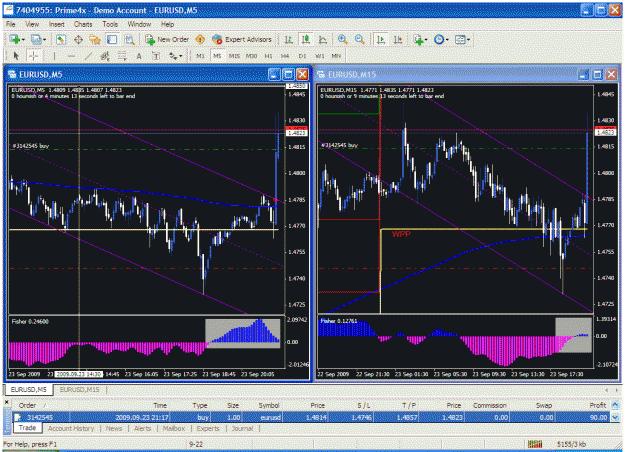The width and height of the screenshot is (625, 452).
Task: Select the trendline drawing tool
Action: [x=88, y=56]
